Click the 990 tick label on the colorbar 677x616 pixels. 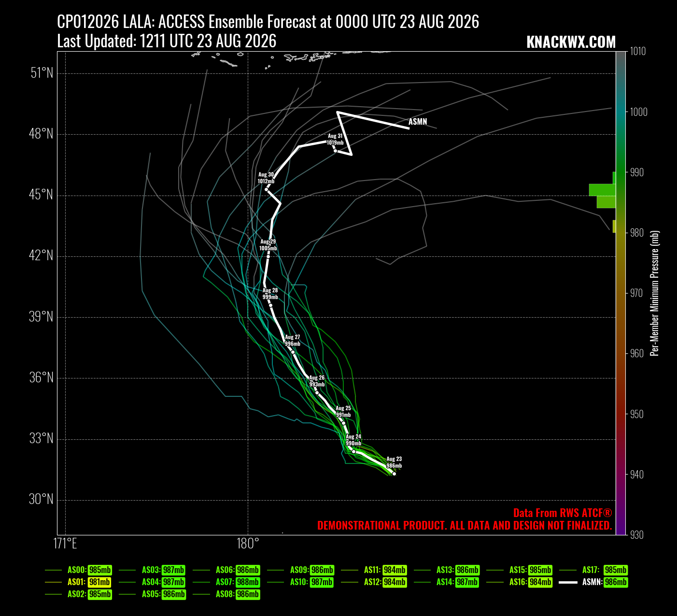pos(637,172)
